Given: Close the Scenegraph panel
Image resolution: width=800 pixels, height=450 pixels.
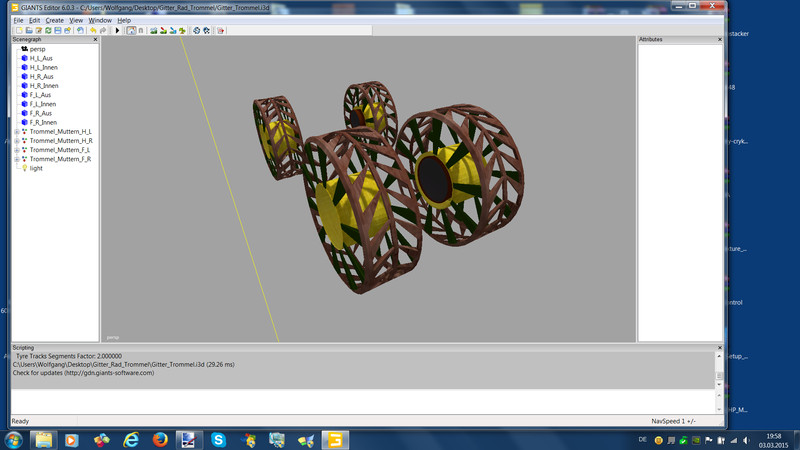Looking at the screenshot, I should pos(95,39).
